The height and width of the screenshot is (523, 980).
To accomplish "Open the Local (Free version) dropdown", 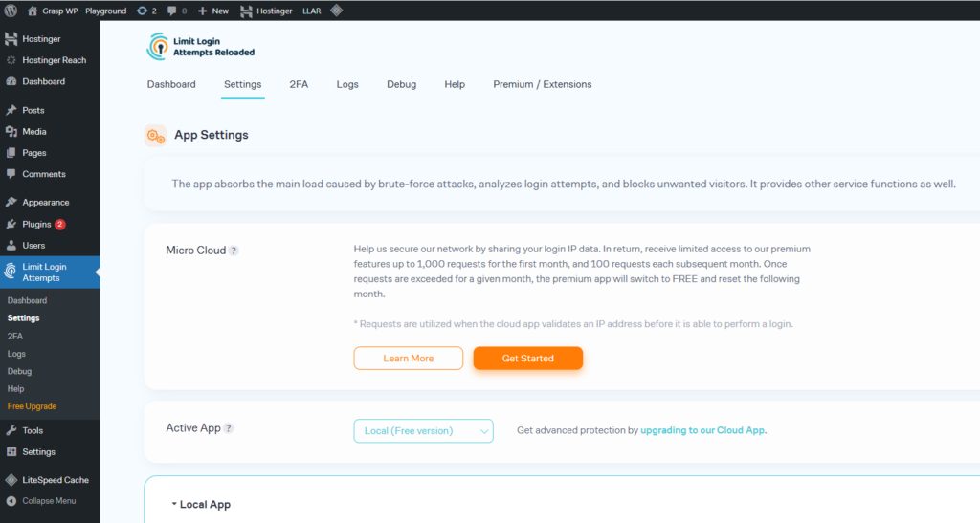I will tap(424, 430).
